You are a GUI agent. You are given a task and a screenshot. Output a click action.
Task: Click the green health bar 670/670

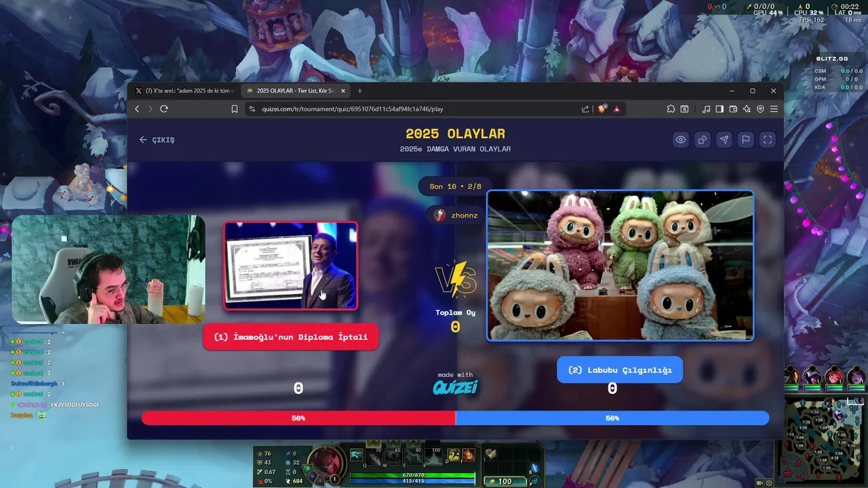(412, 475)
